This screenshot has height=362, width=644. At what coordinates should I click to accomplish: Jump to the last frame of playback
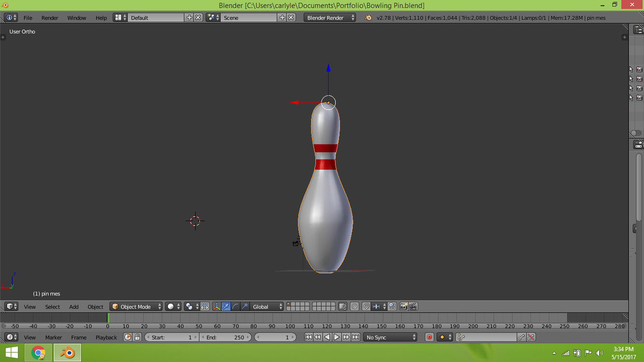(356, 337)
